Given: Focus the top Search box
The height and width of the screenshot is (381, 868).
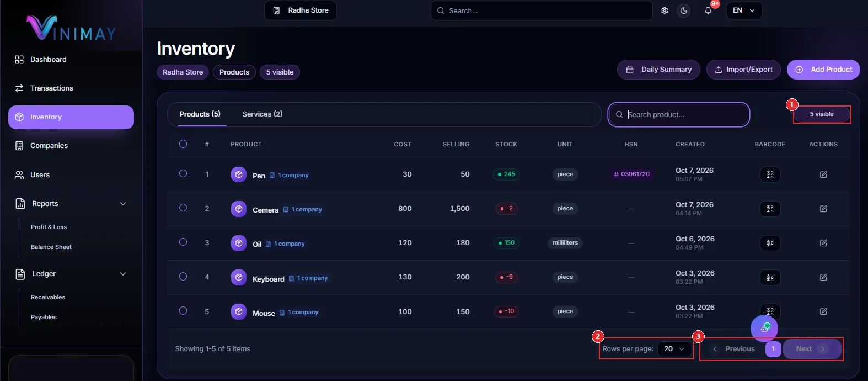Looking at the screenshot, I should click(x=542, y=10).
